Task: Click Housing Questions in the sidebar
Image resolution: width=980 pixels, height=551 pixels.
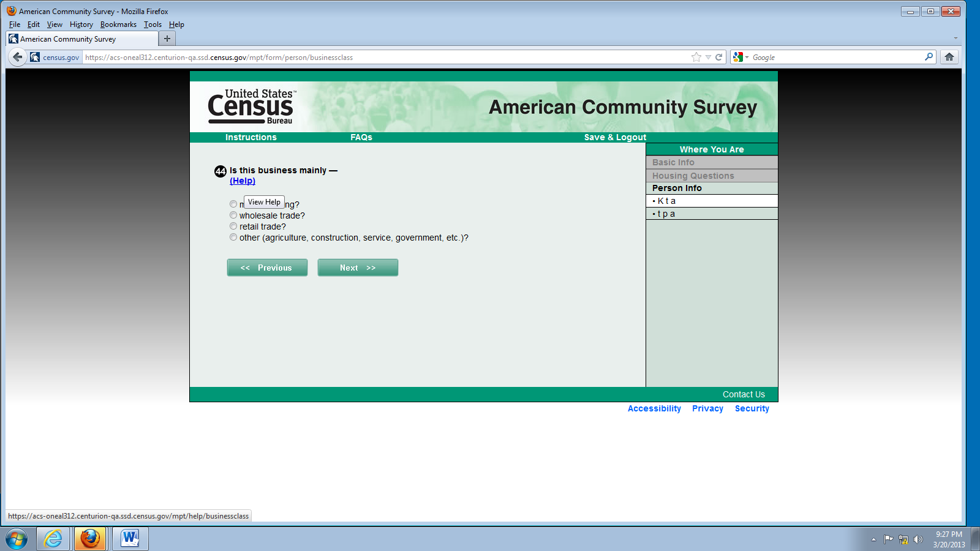Action: [x=712, y=176]
